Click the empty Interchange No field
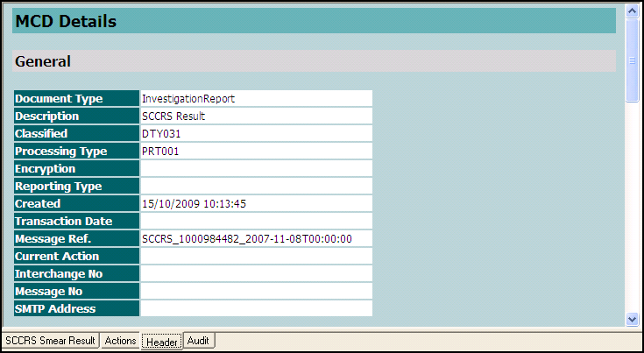644x353 pixels. (x=256, y=274)
